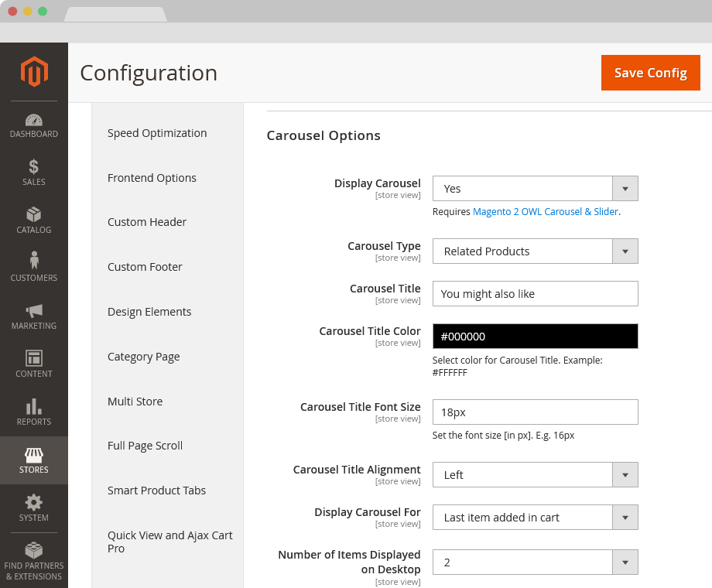712x588 pixels.
Task: Edit the Carousel Title text field
Action: pos(535,293)
